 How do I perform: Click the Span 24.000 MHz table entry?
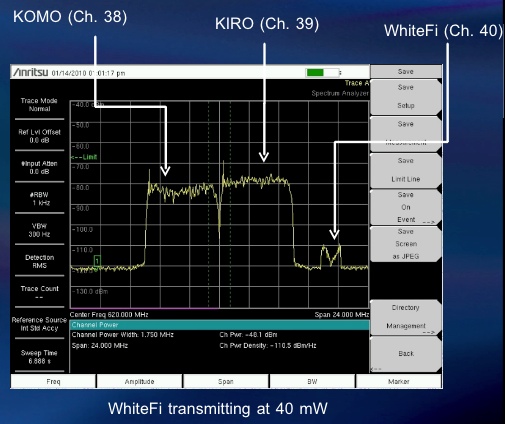coord(100,345)
